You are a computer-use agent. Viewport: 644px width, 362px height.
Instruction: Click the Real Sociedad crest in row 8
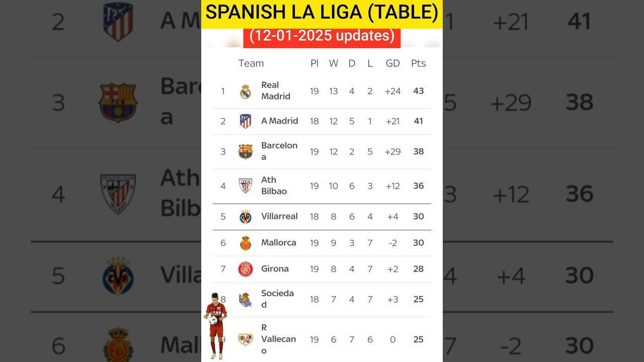(246, 299)
